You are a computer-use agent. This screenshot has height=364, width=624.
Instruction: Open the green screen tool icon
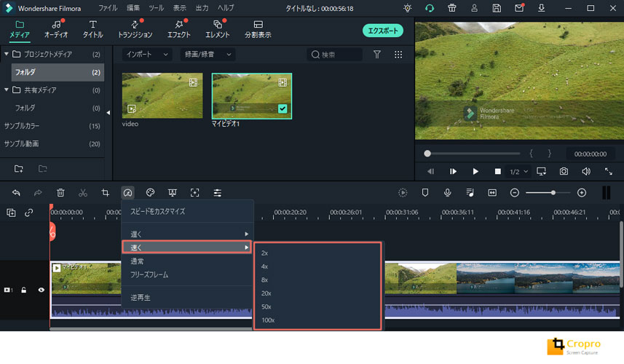tap(173, 193)
